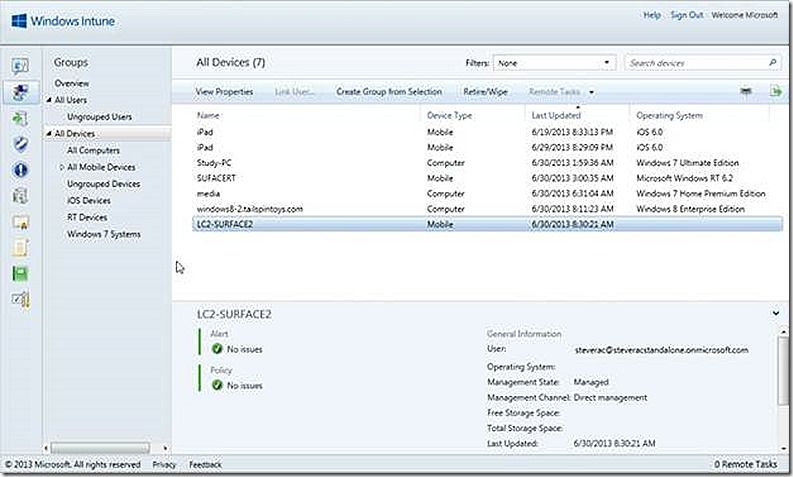Click View Properties in toolbar

pos(224,92)
